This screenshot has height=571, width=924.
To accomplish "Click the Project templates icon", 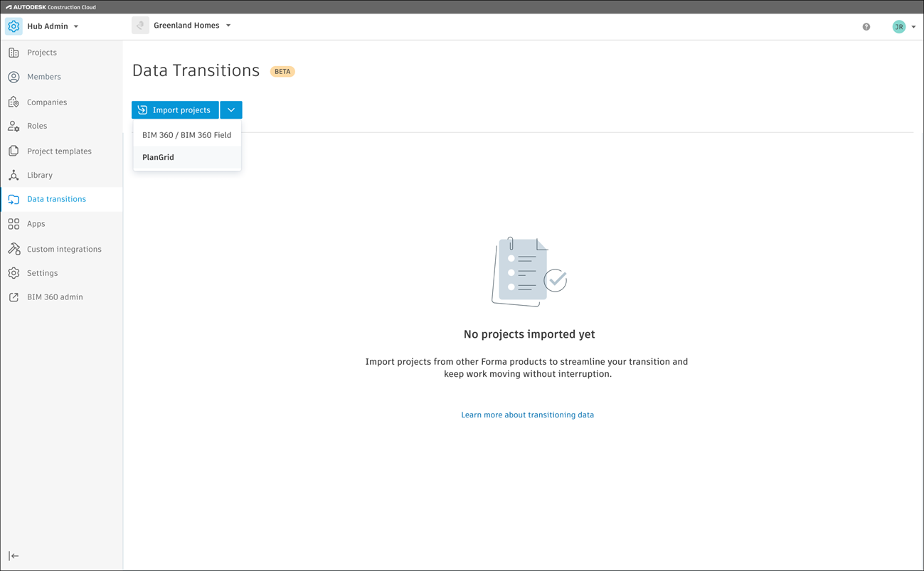I will click(x=14, y=151).
